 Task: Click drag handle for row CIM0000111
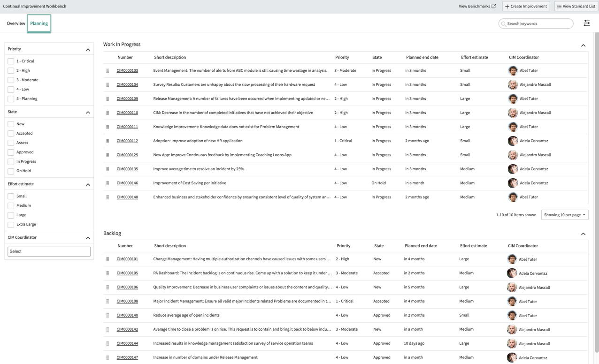tap(108, 127)
